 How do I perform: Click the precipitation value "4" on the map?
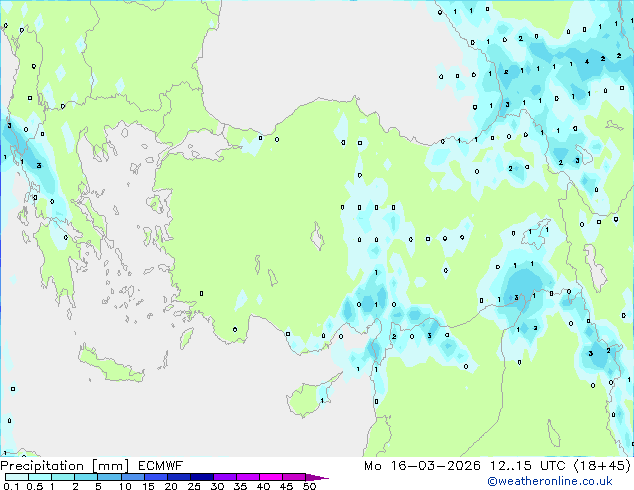click(587, 62)
